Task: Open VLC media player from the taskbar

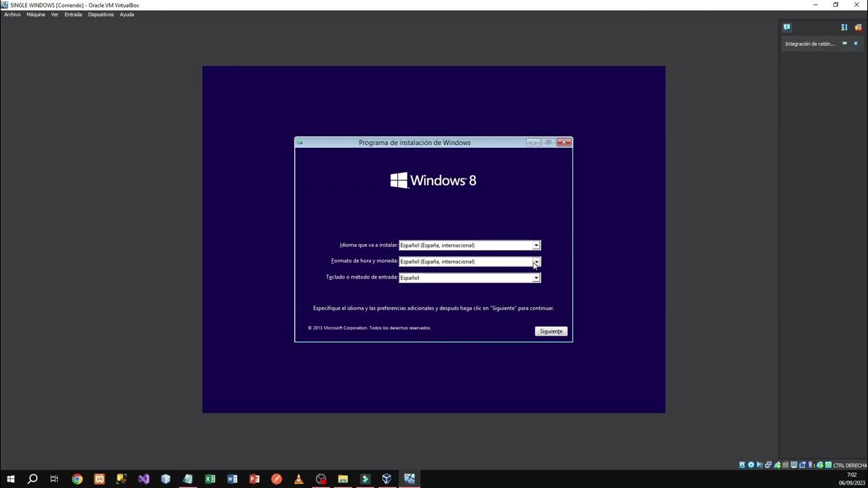Action: (298, 479)
